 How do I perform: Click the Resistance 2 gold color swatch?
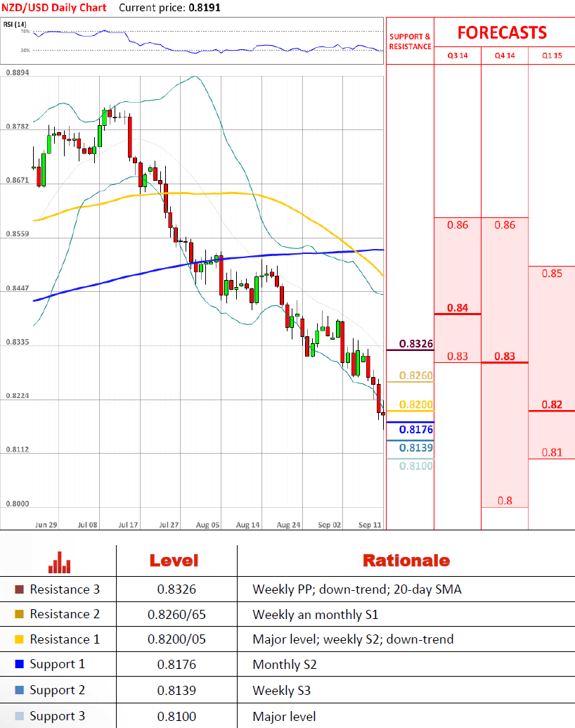pos(19,614)
